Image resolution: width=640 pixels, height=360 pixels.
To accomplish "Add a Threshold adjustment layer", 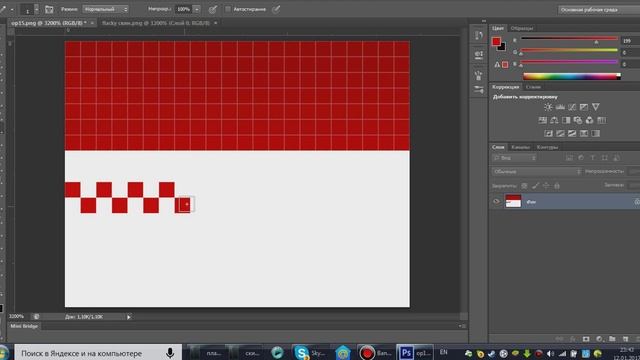I will pyautogui.click(x=572, y=133).
